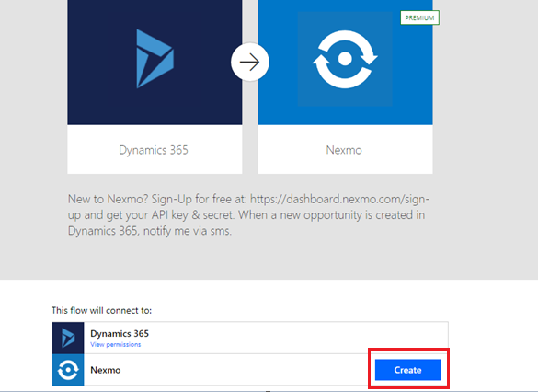This screenshot has height=392, width=538.
Task: Click small Nexmo icon in connection list
Action: coord(68,370)
